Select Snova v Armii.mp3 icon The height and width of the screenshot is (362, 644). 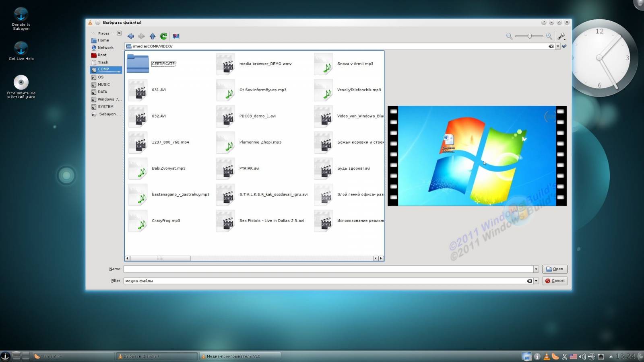(323, 64)
